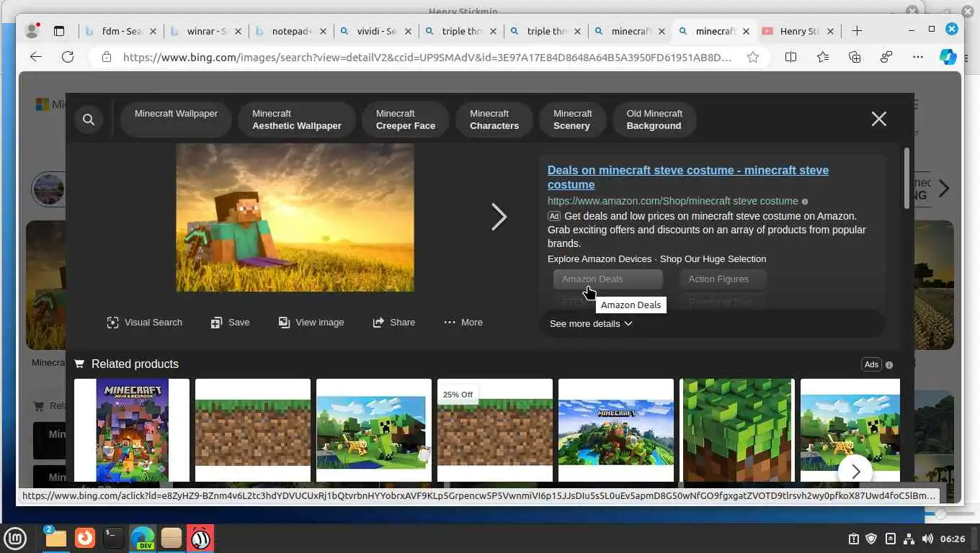Select Minecraft Characters chip
Viewport: 980px width, 553px height.
pyautogui.click(x=494, y=120)
